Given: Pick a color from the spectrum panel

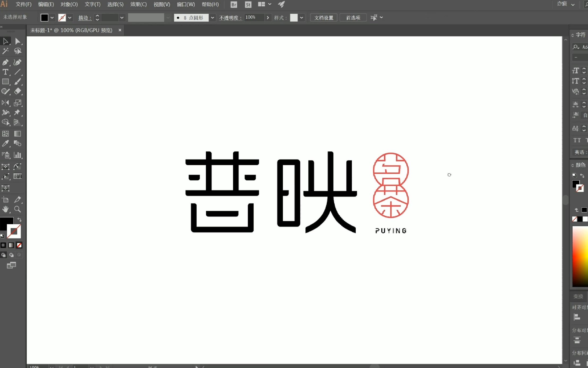Looking at the screenshot, I should pyautogui.click(x=580, y=255).
